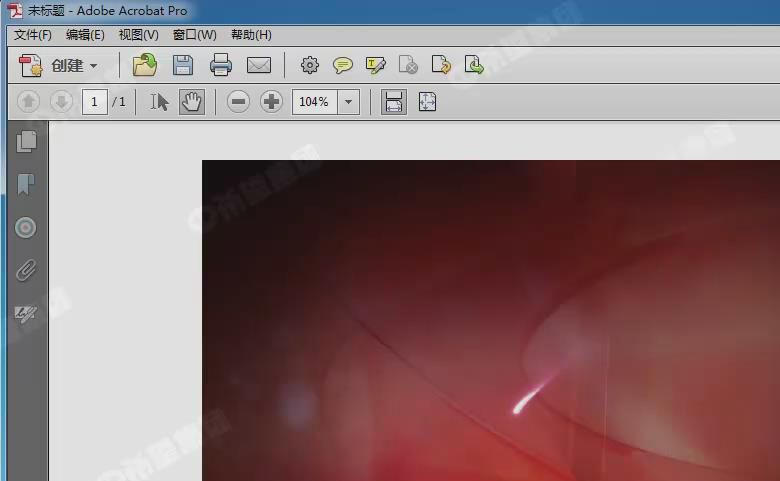
Task: Open the Bookmarks side panel
Action: coord(26,185)
